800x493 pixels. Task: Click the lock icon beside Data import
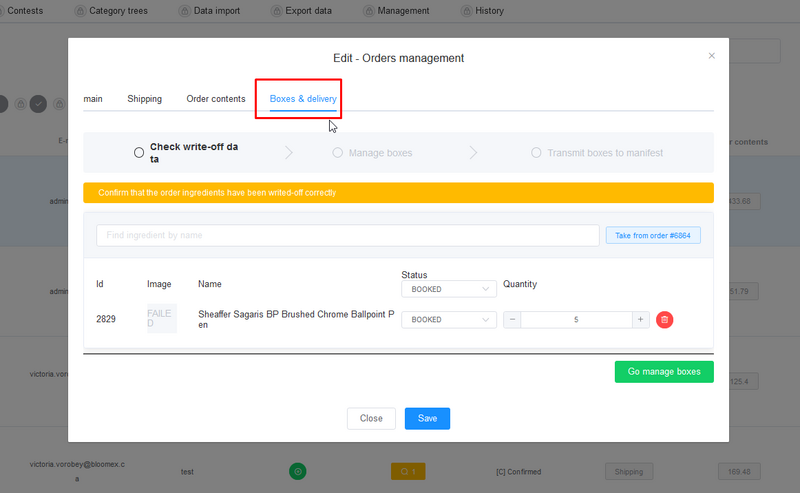(x=184, y=11)
